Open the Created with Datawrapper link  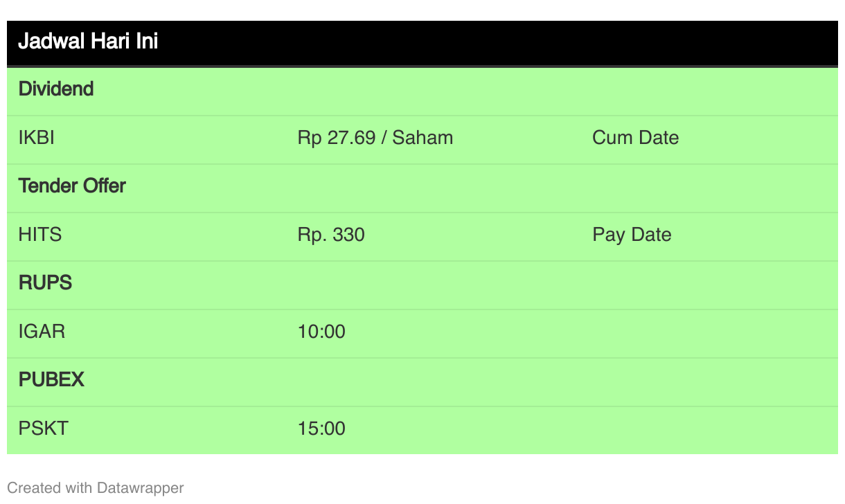(96, 488)
